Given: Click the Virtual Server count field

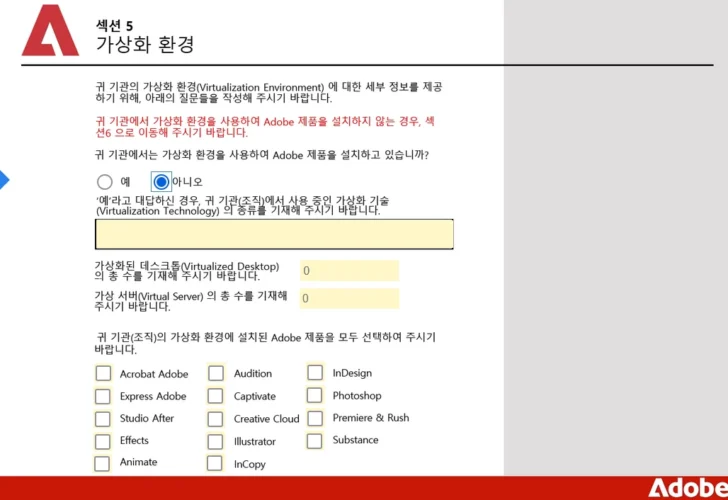Looking at the screenshot, I should [349, 299].
